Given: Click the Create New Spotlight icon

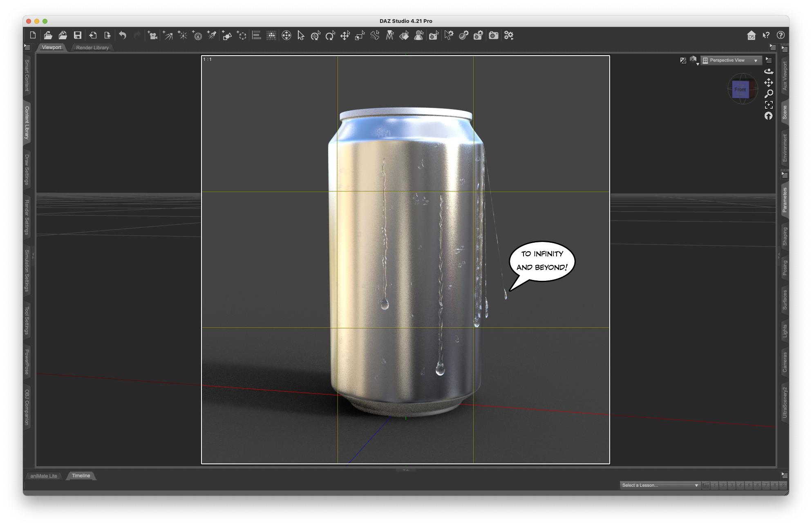Looking at the screenshot, I should tap(212, 36).
